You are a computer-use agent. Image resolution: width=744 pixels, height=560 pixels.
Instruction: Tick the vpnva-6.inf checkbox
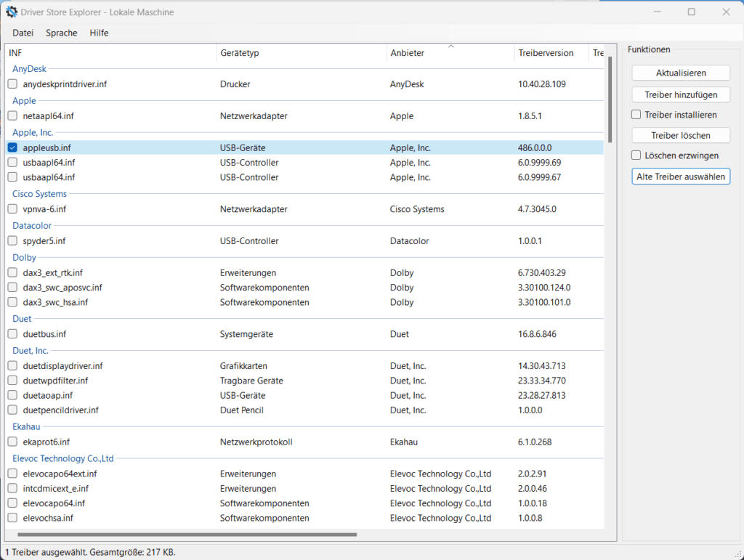click(13, 209)
